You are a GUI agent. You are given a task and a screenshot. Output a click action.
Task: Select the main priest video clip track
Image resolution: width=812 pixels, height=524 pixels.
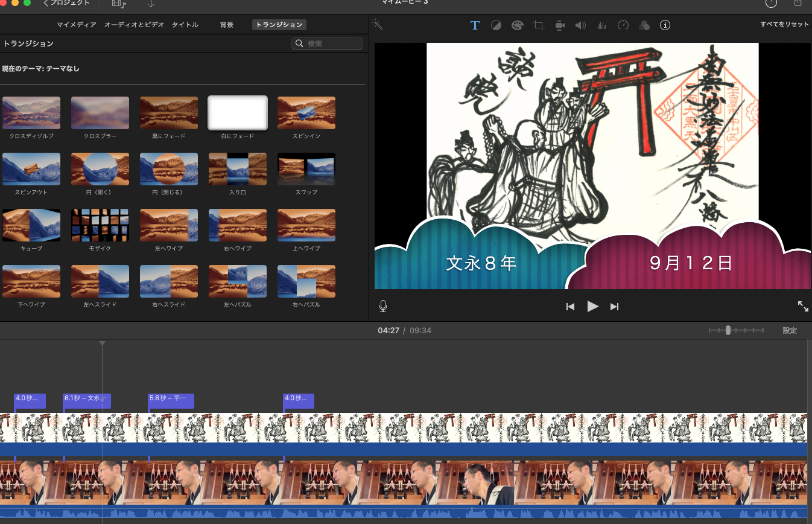(x=404, y=482)
